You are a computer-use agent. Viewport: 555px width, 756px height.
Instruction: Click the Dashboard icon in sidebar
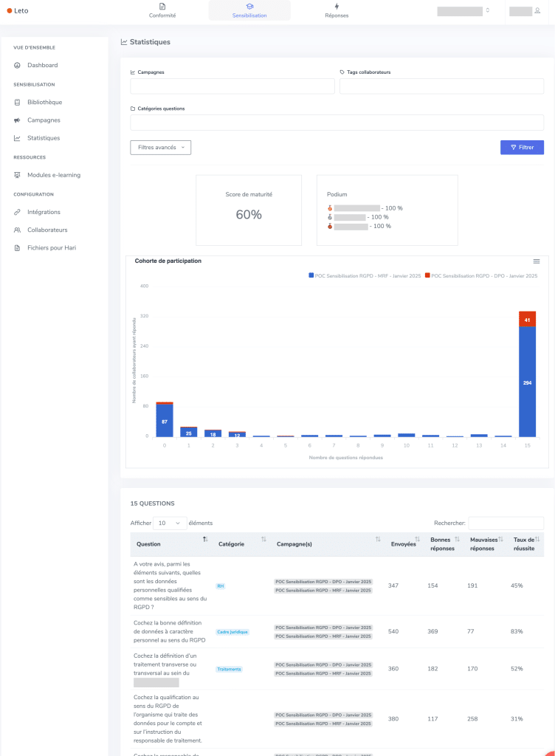click(18, 66)
